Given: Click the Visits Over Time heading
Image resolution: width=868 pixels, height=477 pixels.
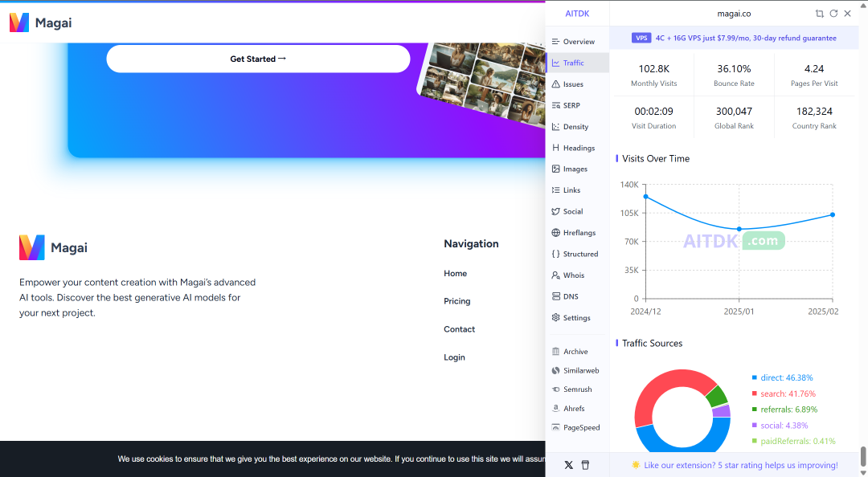Looking at the screenshot, I should [x=656, y=159].
